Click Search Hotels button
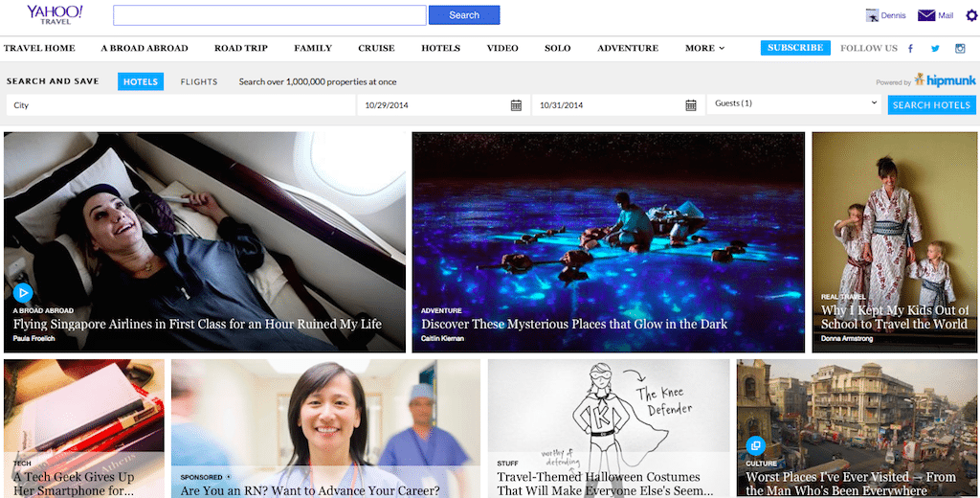 tap(932, 105)
